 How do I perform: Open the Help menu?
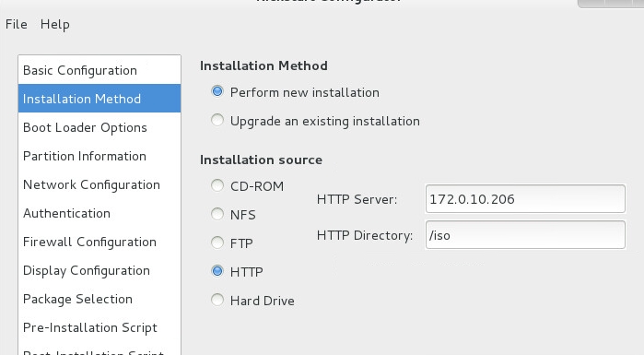click(55, 24)
